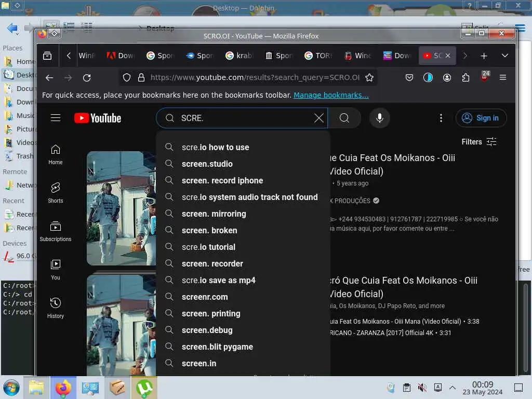Expand list all tabs dropdown

point(505,56)
